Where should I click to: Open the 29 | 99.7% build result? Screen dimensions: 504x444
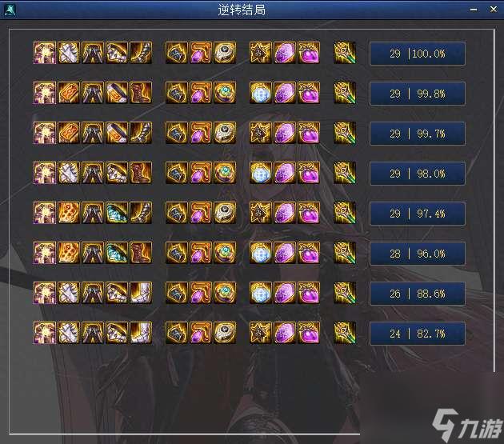(418, 134)
